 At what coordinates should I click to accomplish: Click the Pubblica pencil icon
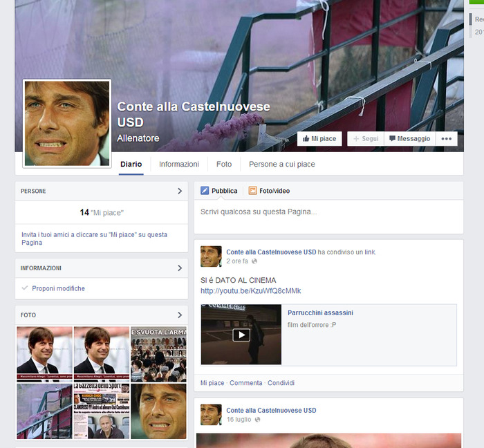pos(205,191)
